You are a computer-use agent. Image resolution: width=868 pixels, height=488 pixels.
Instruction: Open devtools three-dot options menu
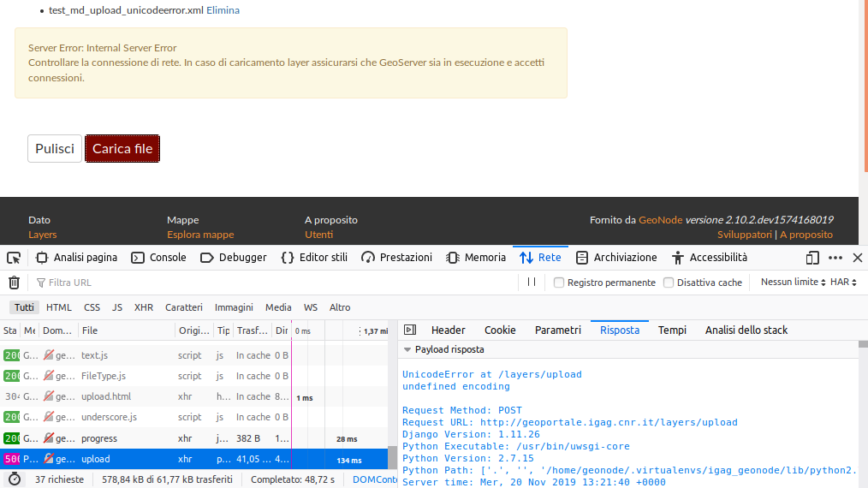click(x=835, y=258)
